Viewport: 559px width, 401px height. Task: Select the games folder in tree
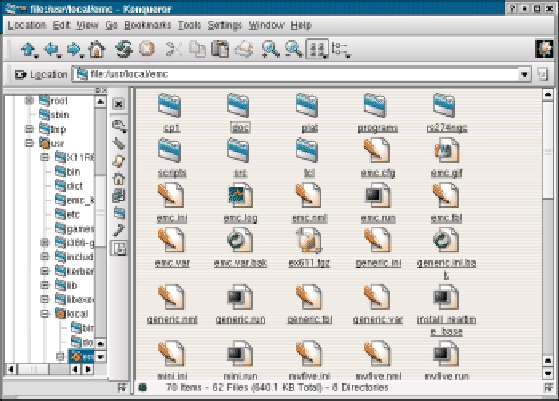click(75, 228)
